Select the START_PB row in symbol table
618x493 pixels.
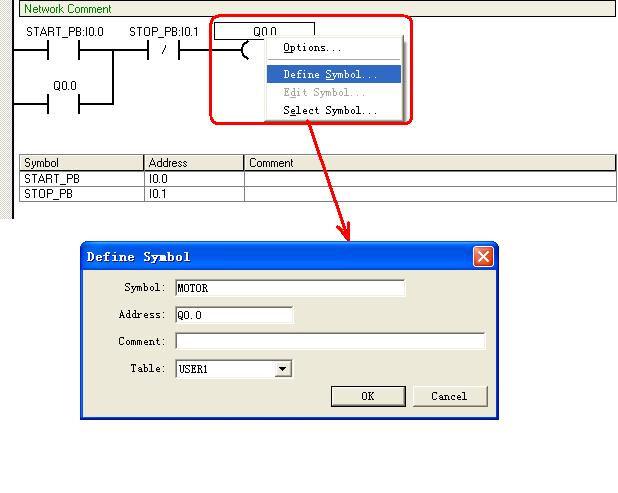point(81,179)
